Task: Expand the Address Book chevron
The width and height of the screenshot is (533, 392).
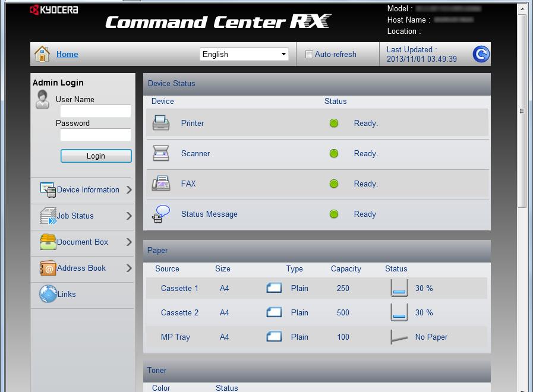Action: 129,268
